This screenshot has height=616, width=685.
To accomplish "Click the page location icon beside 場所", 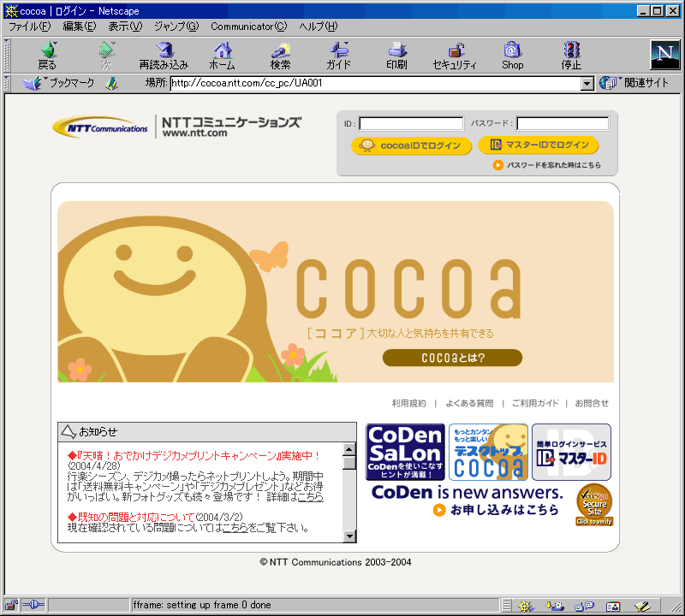I will [112, 83].
